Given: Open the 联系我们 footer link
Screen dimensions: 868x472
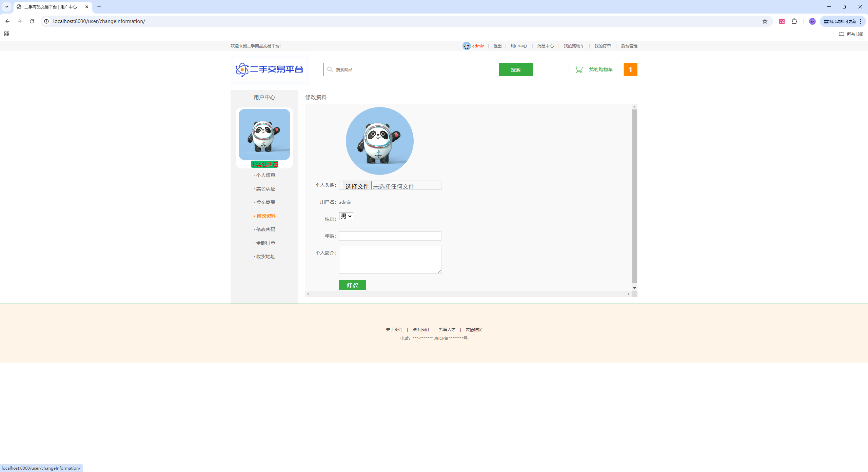Looking at the screenshot, I should pos(421,330).
